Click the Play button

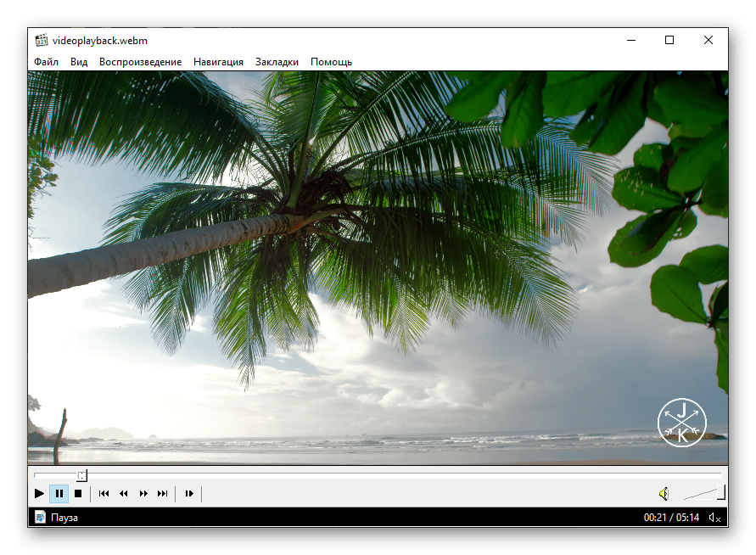(x=39, y=493)
